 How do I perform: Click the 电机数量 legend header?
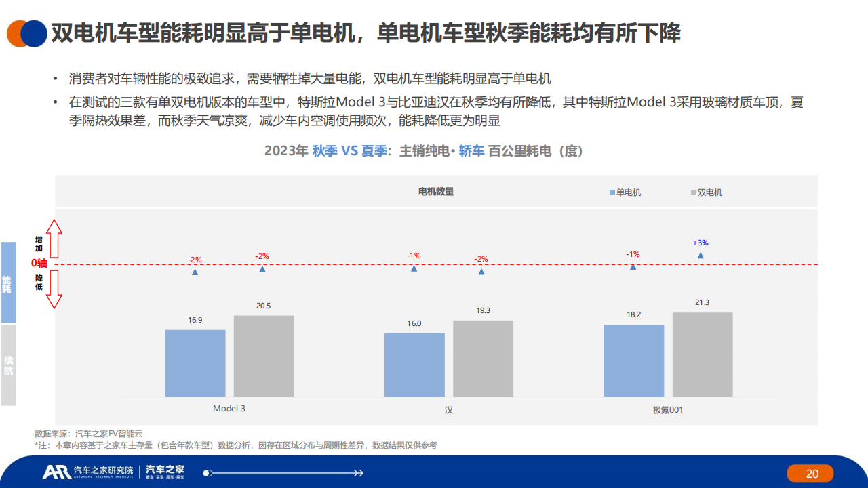pos(436,192)
